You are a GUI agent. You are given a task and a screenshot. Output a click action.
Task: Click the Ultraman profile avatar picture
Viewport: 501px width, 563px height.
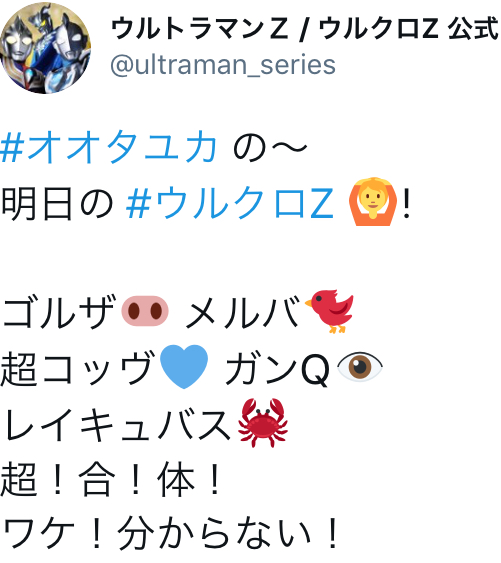[x=45, y=48]
